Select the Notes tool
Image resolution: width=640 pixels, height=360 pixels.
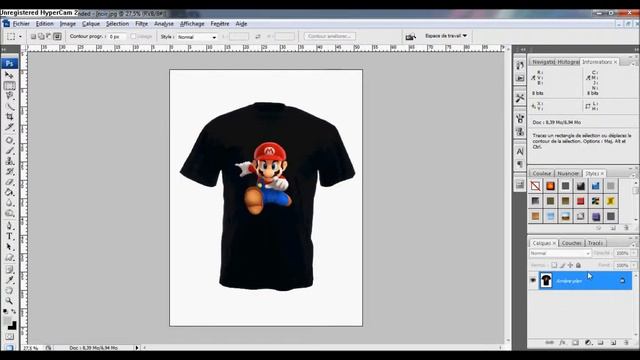pos(9,270)
